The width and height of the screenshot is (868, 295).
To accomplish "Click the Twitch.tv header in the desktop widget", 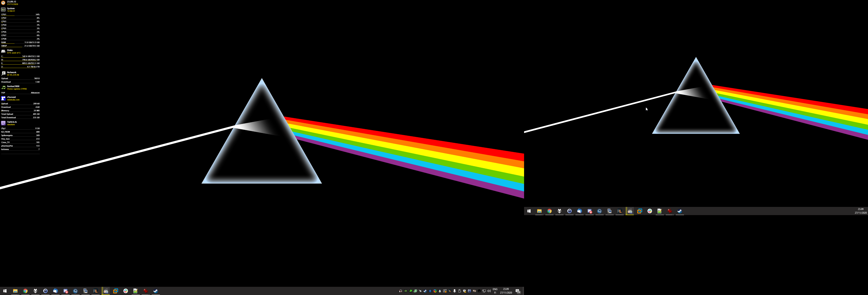I will [x=12, y=122].
